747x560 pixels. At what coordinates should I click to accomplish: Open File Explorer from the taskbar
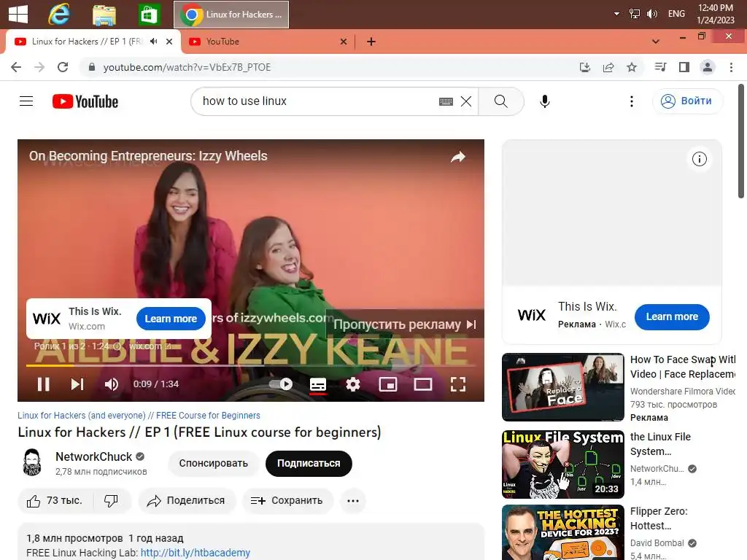104,15
